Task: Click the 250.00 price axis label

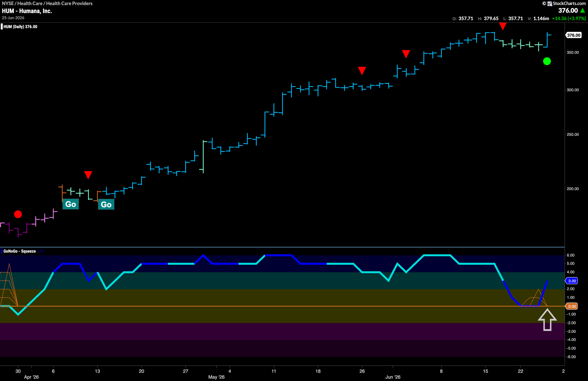Action: pos(573,134)
